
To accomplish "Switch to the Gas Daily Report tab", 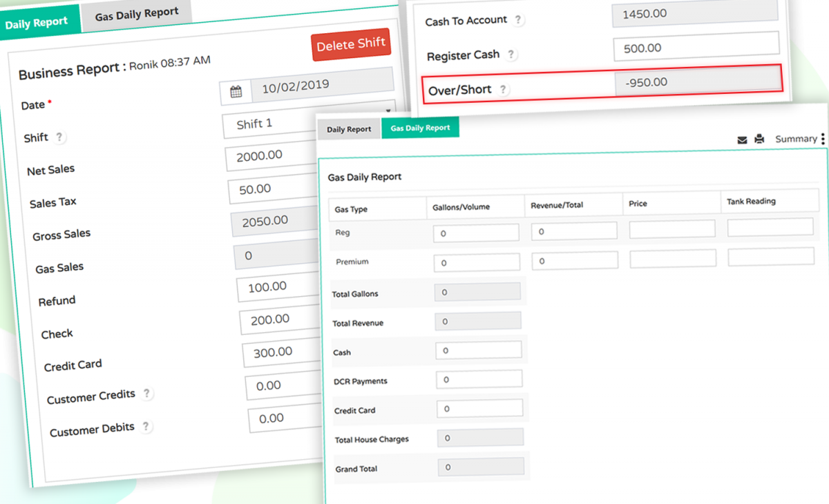I will (420, 128).
